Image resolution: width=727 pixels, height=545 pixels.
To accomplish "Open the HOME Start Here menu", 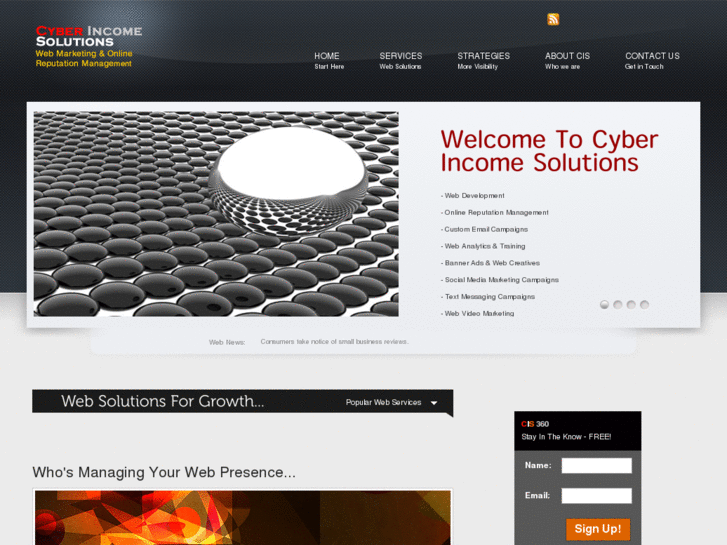I will (x=329, y=61).
